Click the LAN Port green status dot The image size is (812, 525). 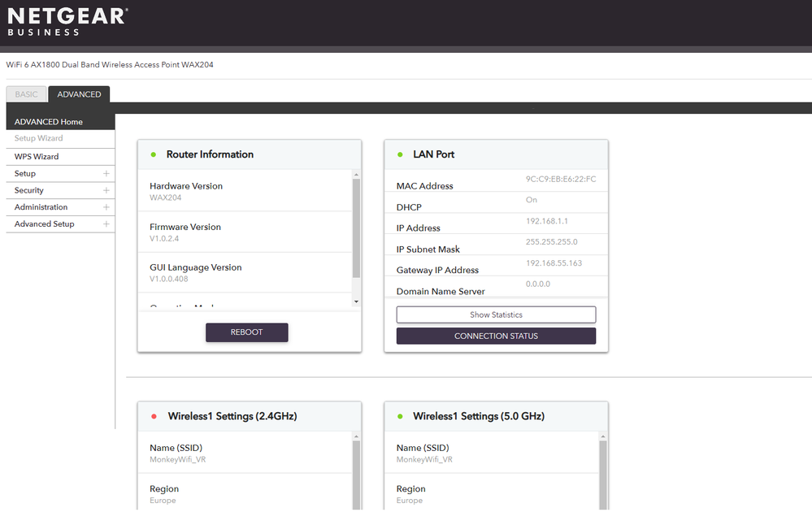[400, 154]
